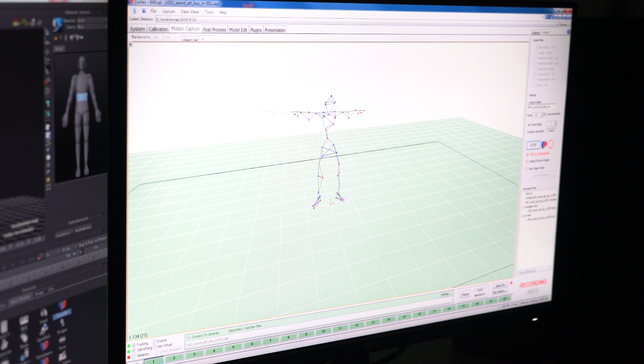The width and height of the screenshot is (644, 364).
Task: Select camera button 11
Action: [x=340, y=328]
